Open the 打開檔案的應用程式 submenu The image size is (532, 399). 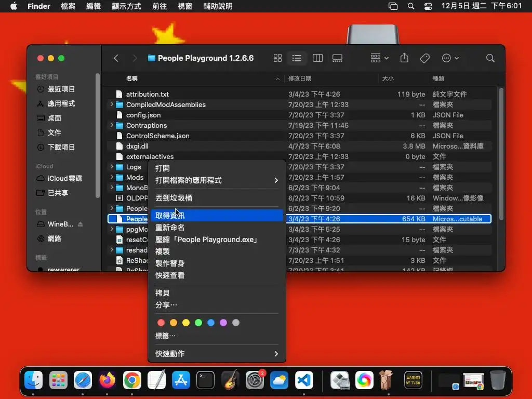(x=217, y=180)
